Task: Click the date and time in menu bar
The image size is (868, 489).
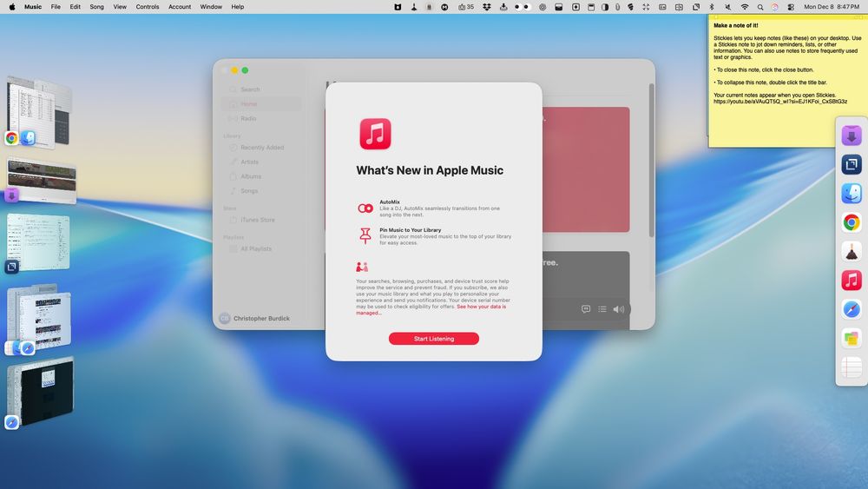Action: point(832,7)
